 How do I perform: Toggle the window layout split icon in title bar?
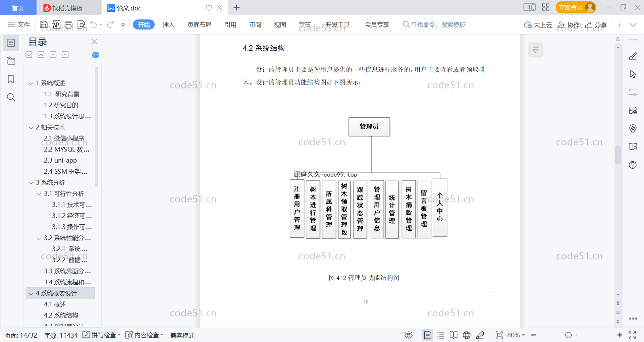(x=530, y=7)
